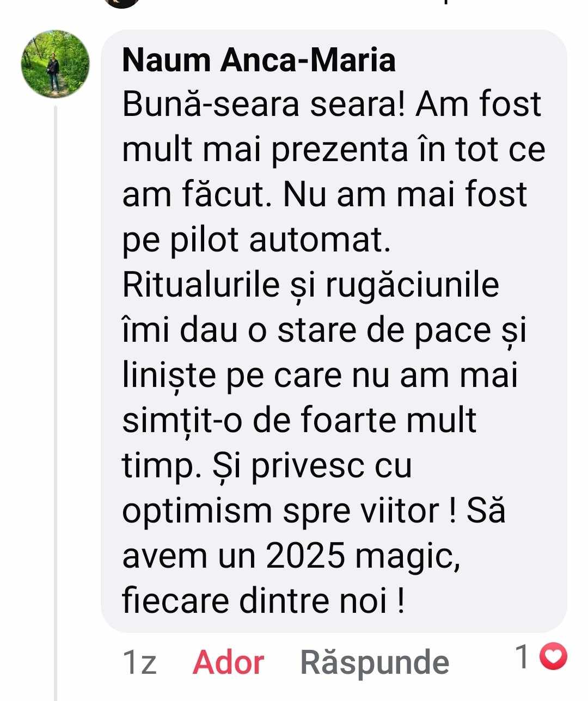Tap the Ador reaction button
The image size is (588, 701).
tap(229, 662)
